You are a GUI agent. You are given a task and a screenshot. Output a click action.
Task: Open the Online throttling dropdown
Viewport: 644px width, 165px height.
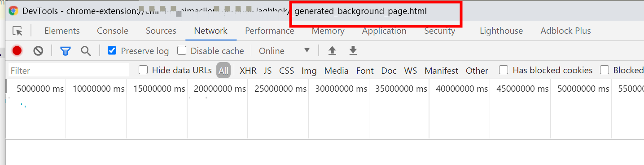[x=285, y=51]
